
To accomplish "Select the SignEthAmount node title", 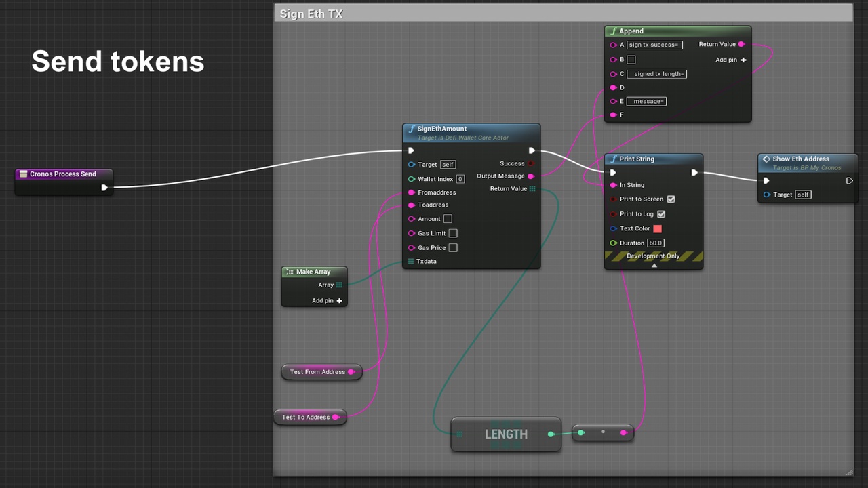I will point(442,129).
